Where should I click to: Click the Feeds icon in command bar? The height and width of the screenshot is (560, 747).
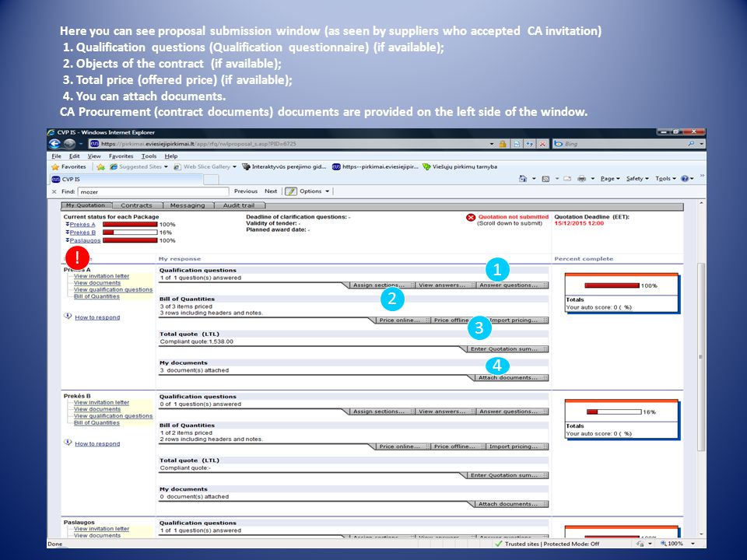(x=546, y=179)
